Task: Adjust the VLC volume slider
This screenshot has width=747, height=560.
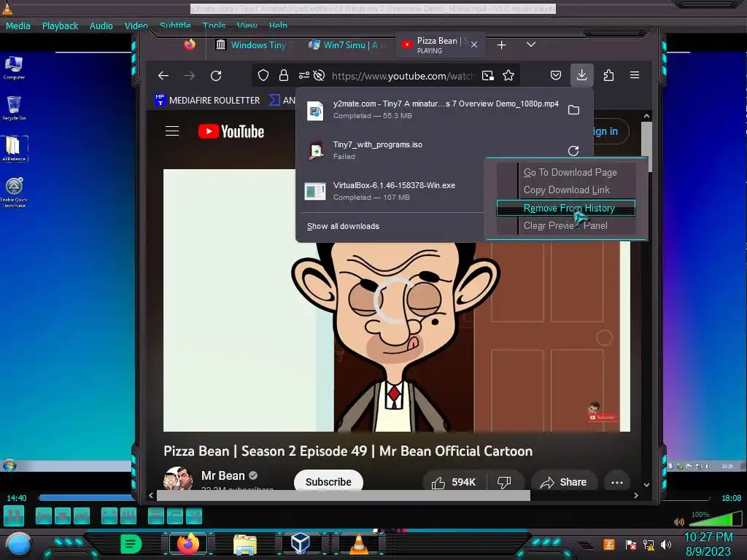Action: point(714,518)
